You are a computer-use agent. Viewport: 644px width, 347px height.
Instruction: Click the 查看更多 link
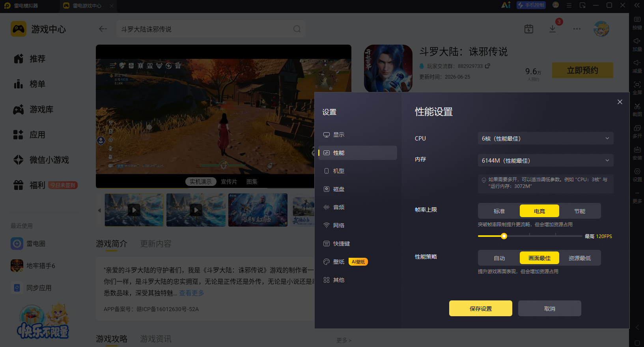tap(192, 293)
